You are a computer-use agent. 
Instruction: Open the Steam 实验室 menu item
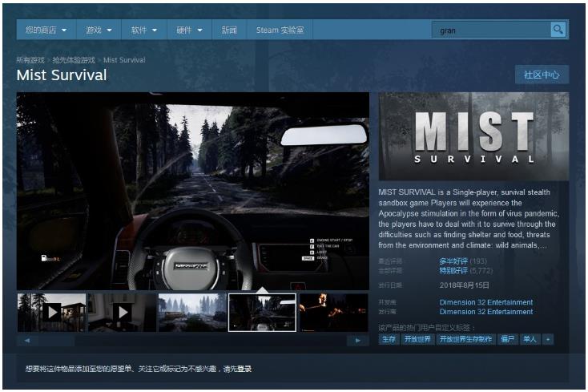(x=280, y=30)
